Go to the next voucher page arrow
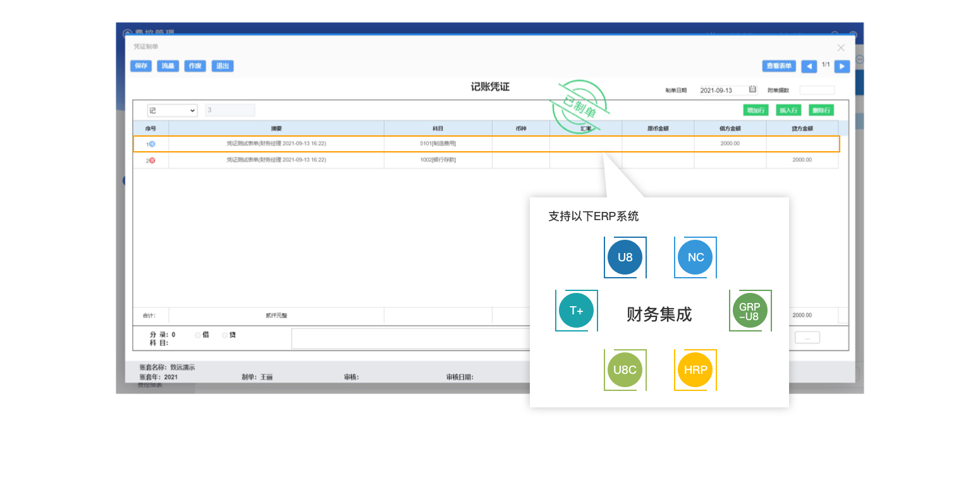Screen dimensions: 980x489 tap(842, 66)
